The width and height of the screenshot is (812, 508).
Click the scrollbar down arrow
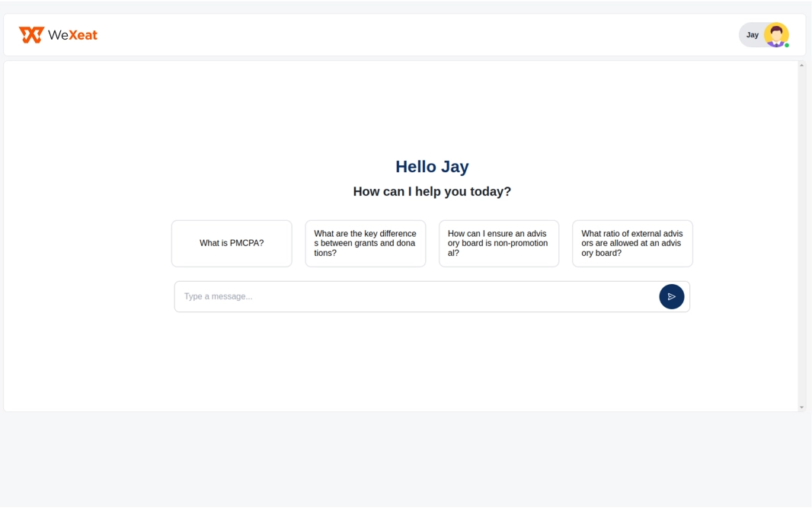click(x=801, y=407)
